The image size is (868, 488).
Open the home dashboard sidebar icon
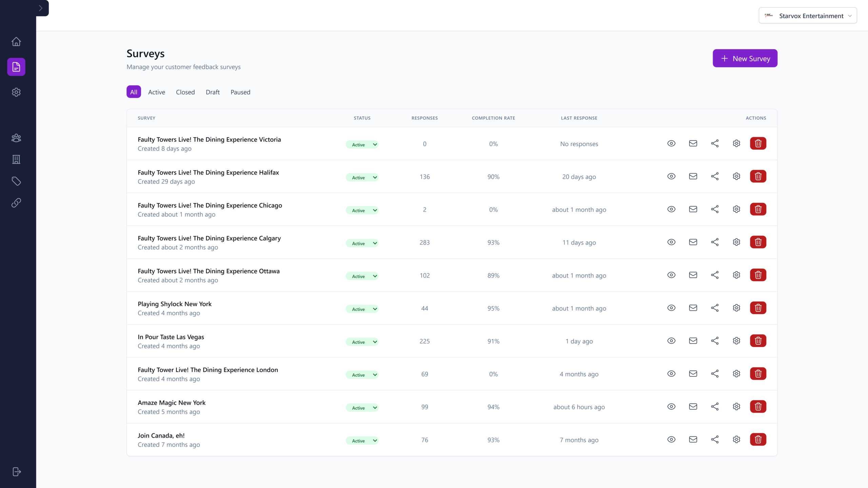pyautogui.click(x=16, y=42)
